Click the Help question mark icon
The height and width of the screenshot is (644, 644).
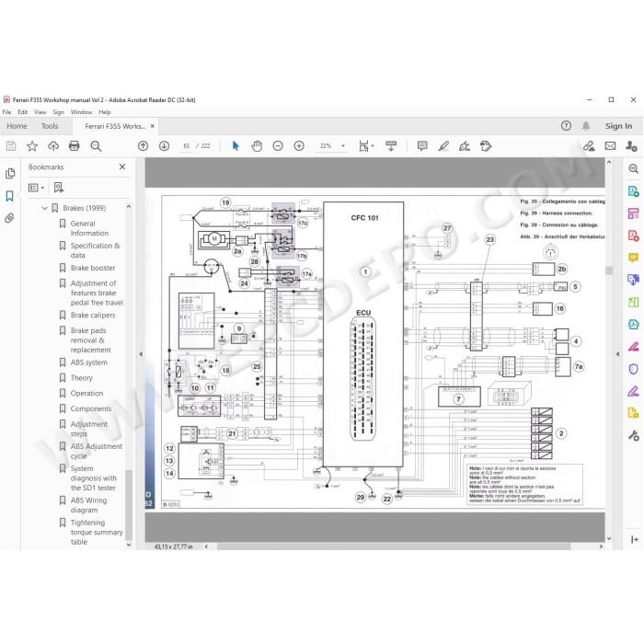566,126
